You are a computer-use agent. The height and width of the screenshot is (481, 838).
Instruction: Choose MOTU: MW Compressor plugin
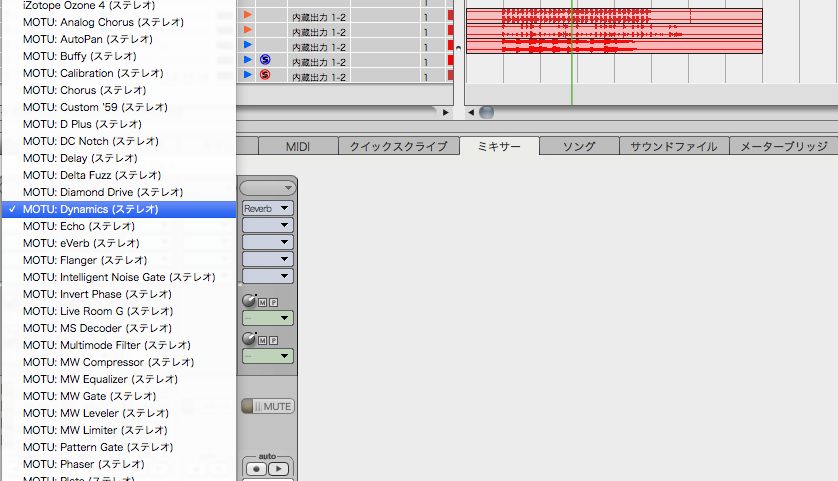[119, 362]
